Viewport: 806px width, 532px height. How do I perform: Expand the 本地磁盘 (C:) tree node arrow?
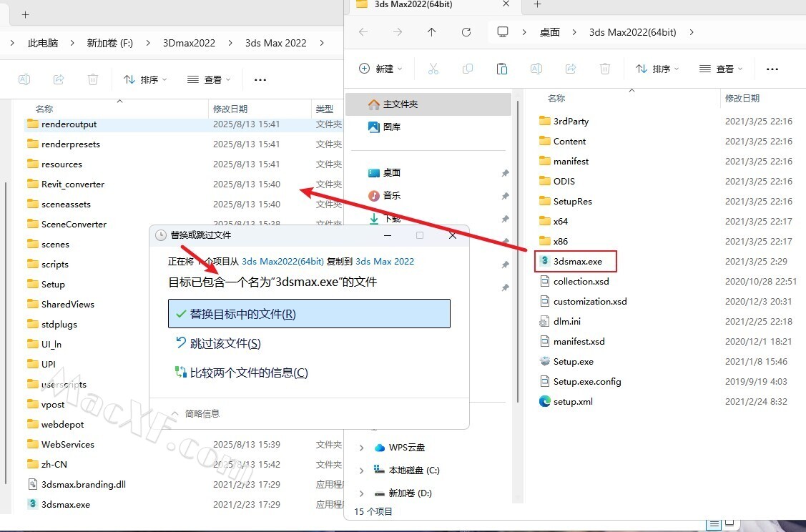point(361,471)
